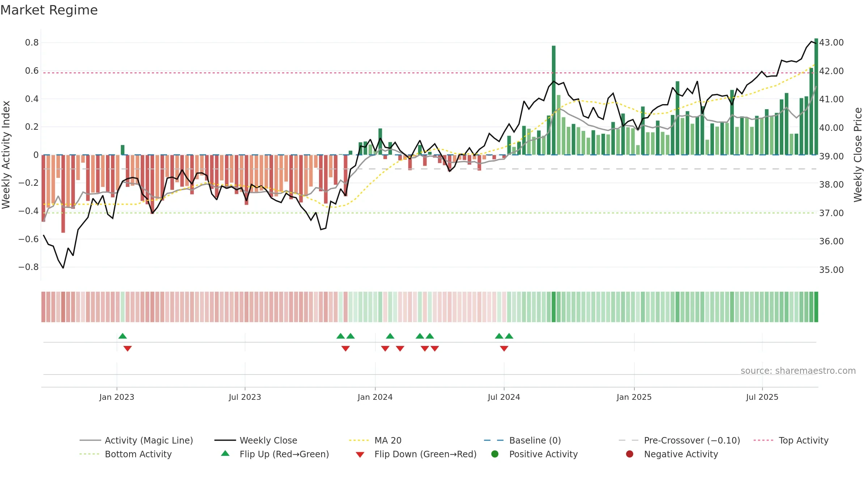Toggle the Baseline (0) legend entry
The height and width of the screenshot is (488, 868).
(522, 440)
